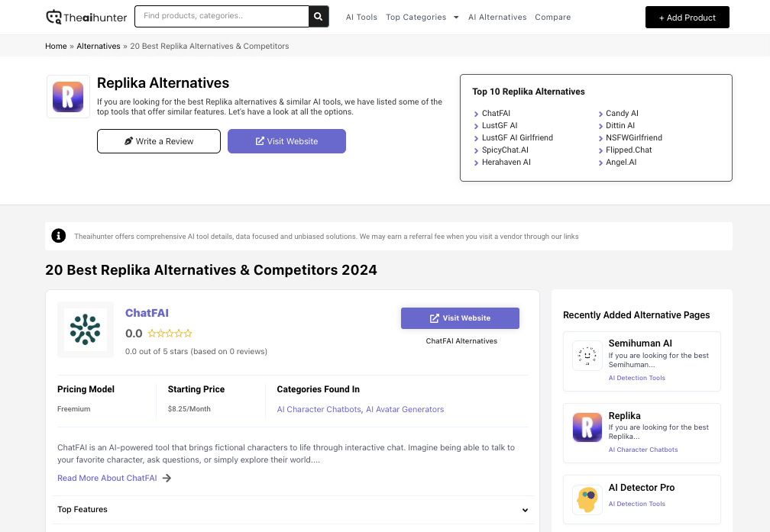Open the AI Tools menu item
This screenshot has height=532, width=770.
point(361,18)
